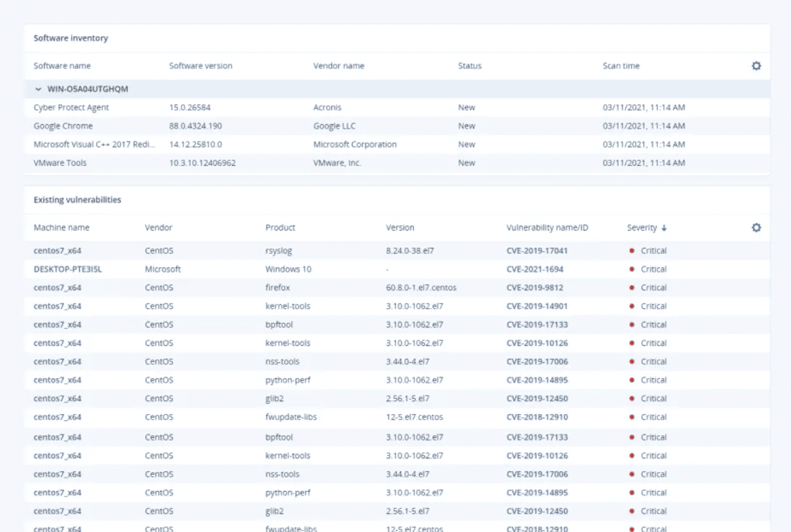This screenshot has width=791, height=532.
Task: Click the scan time for VMware Tools
Action: [x=644, y=163]
